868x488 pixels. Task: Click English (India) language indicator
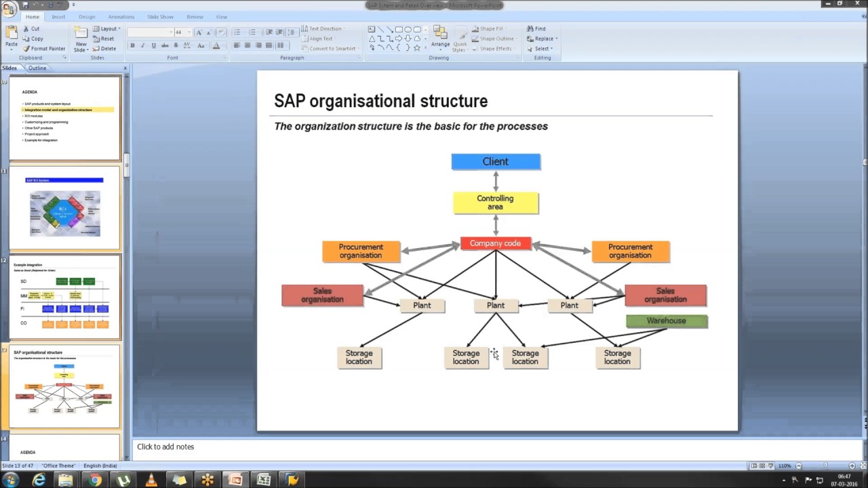point(100,466)
